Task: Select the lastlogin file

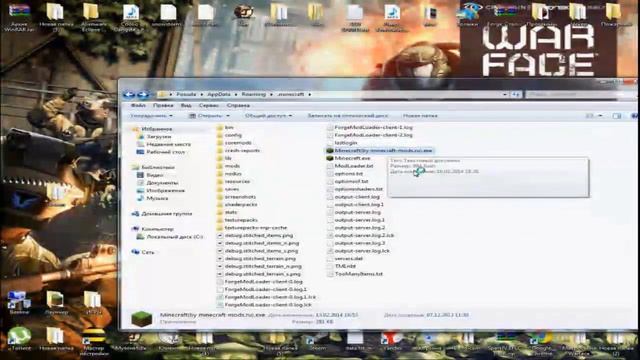Action: coord(346,143)
